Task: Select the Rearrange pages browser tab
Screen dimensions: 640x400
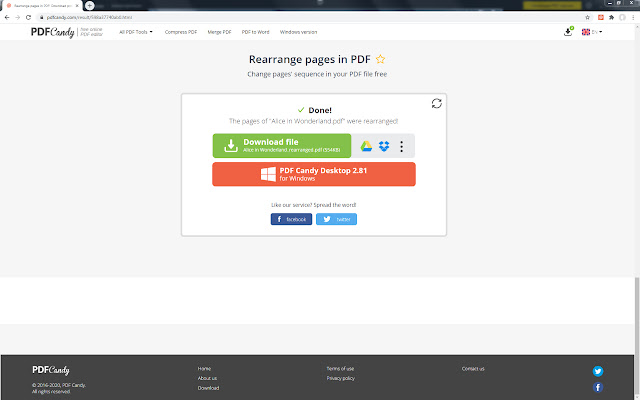Action: (x=41, y=6)
